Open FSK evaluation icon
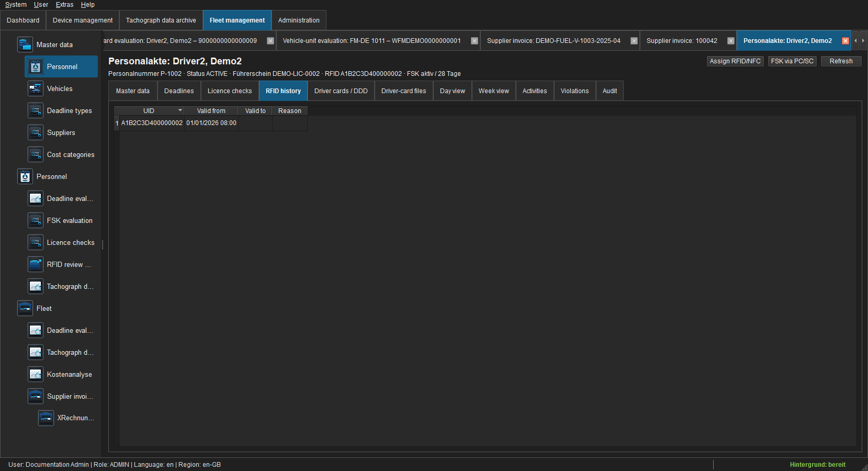 tap(36, 220)
